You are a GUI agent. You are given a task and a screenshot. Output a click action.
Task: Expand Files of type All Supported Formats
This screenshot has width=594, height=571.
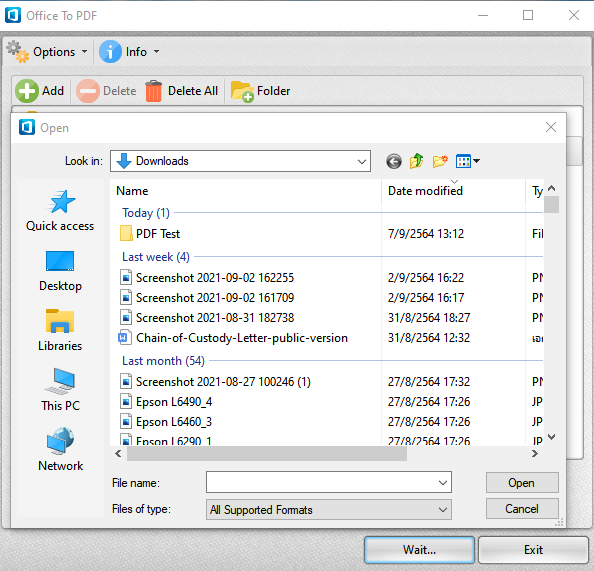coord(329,510)
